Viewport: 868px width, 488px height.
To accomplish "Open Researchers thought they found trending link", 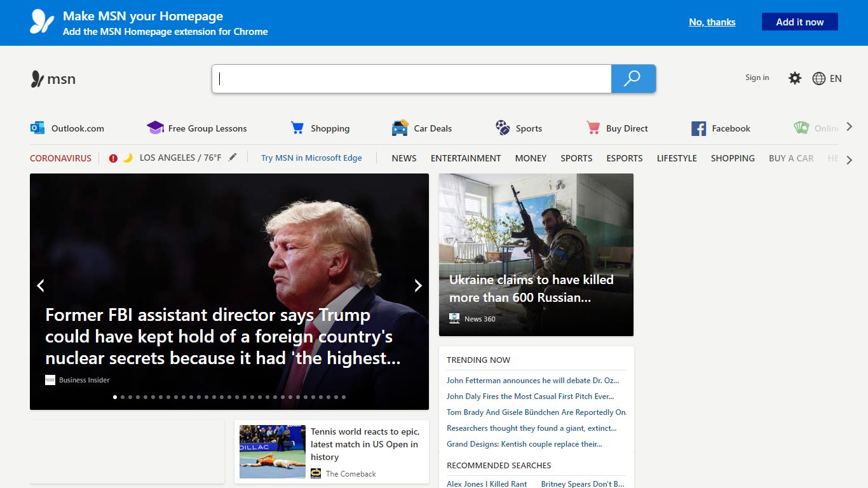I will pos(531,428).
